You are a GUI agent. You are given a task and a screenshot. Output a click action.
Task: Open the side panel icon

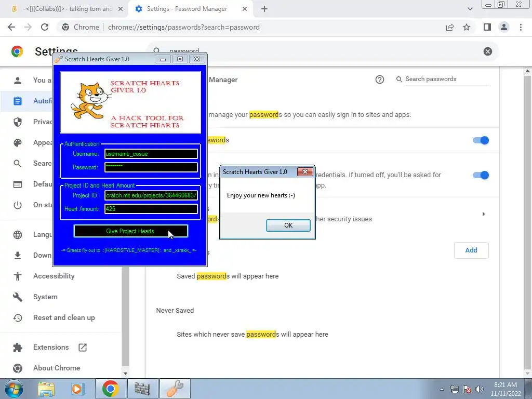[x=487, y=27]
